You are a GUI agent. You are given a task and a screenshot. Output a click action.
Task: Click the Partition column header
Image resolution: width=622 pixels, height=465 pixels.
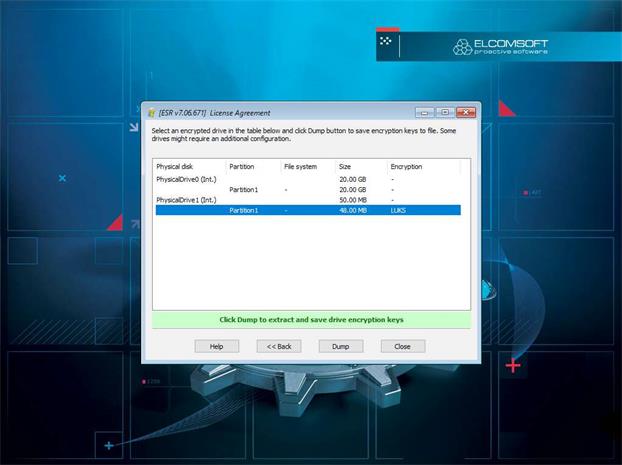252,167
